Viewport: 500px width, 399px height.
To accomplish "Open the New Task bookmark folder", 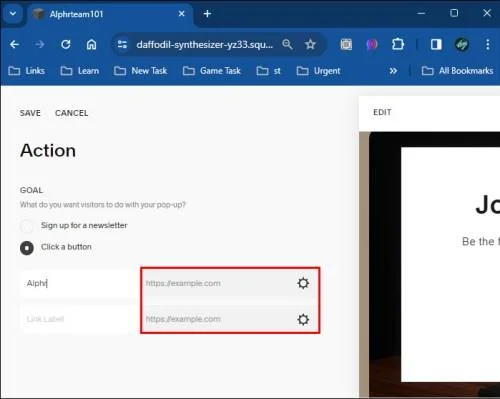I will (x=140, y=71).
